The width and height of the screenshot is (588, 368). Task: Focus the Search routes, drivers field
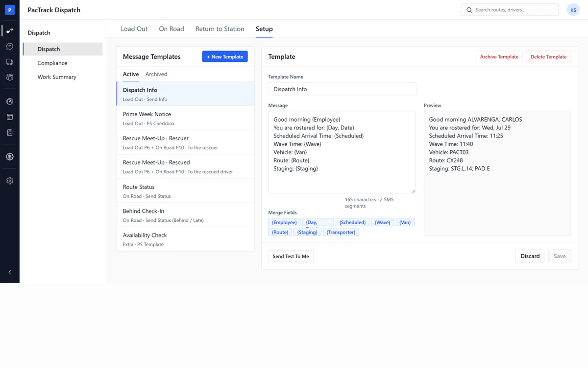pyautogui.click(x=510, y=10)
